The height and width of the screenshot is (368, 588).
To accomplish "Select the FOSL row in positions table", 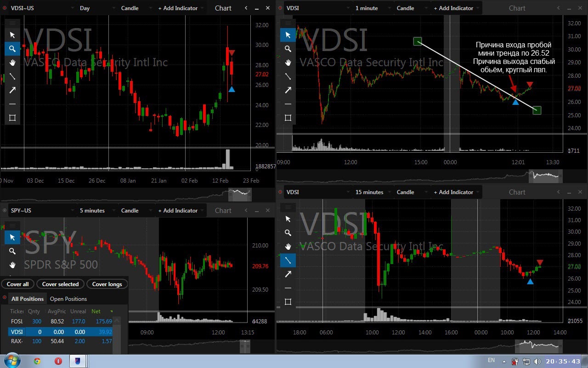I will tap(61, 321).
